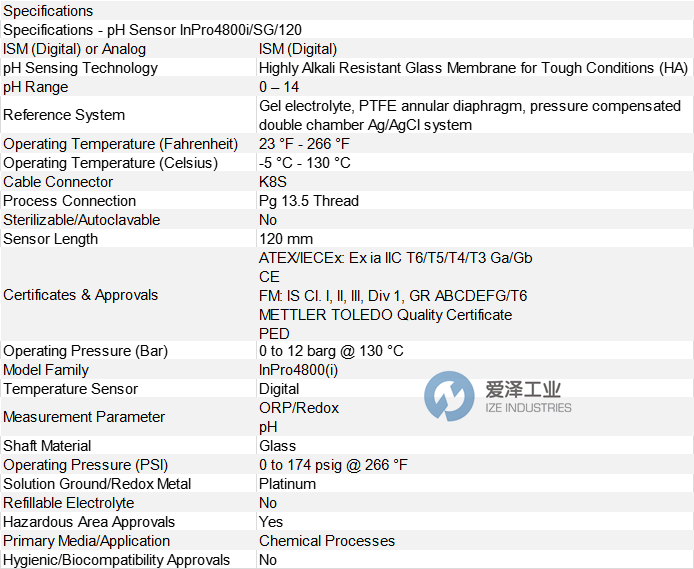Click the Cable Connector value 'K8S'
This screenshot has height=569, width=694.
tap(273, 182)
